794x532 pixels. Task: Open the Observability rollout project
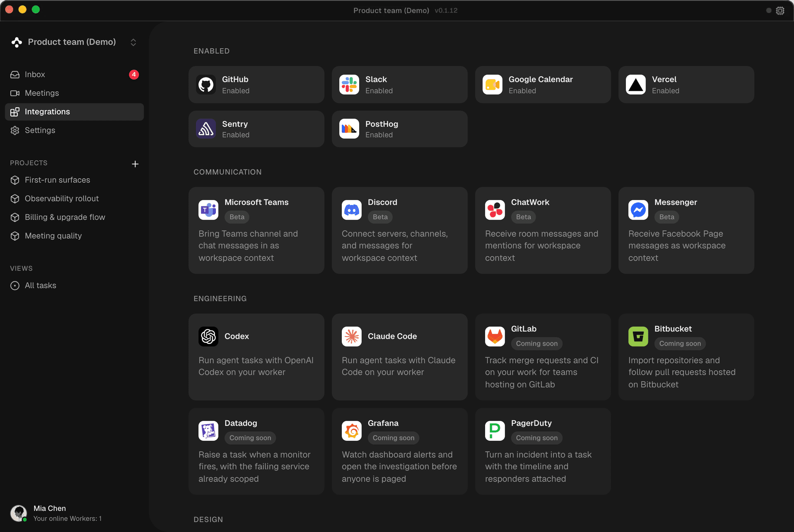point(74,199)
